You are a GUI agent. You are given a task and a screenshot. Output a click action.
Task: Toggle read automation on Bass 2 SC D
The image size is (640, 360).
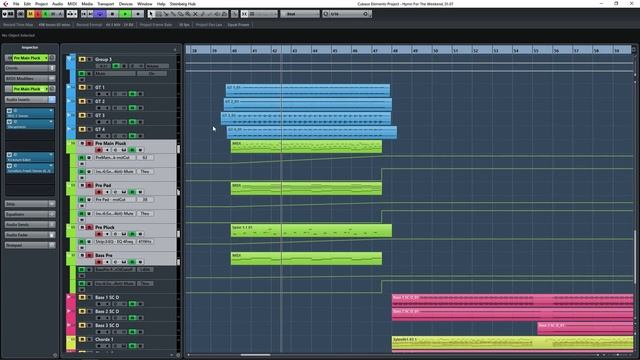tap(132, 318)
